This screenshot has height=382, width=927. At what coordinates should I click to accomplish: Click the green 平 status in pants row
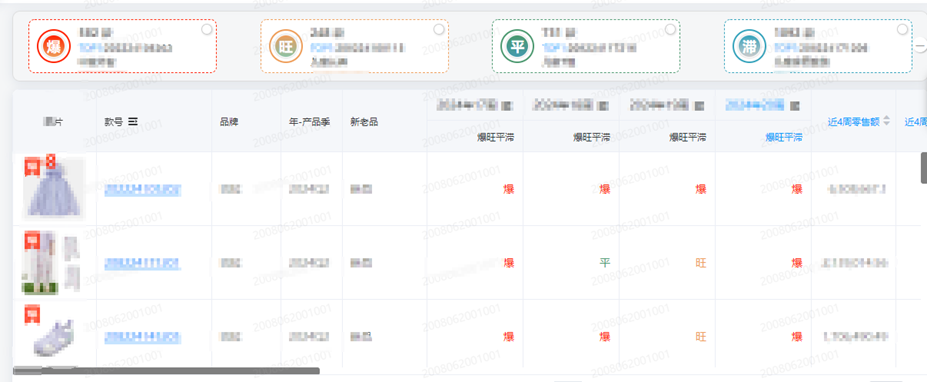pos(605,263)
